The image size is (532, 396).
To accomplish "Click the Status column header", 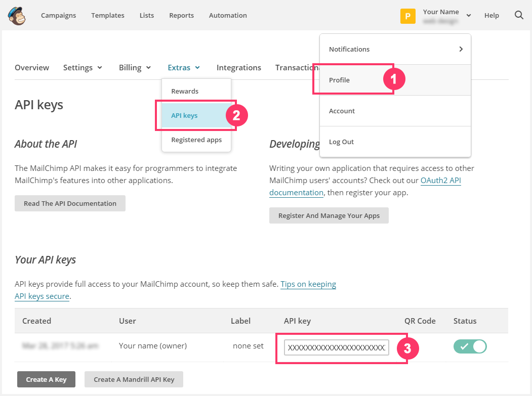I will [x=465, y=321].
